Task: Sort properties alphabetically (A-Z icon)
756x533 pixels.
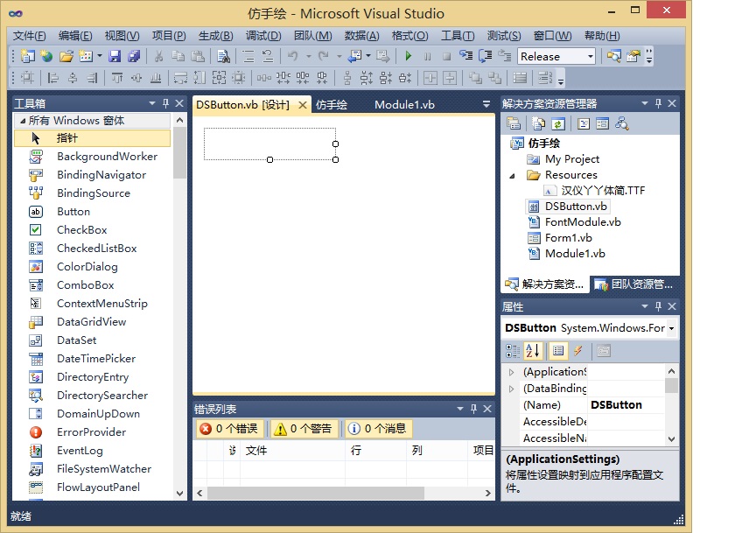Action: click(533, 351)
